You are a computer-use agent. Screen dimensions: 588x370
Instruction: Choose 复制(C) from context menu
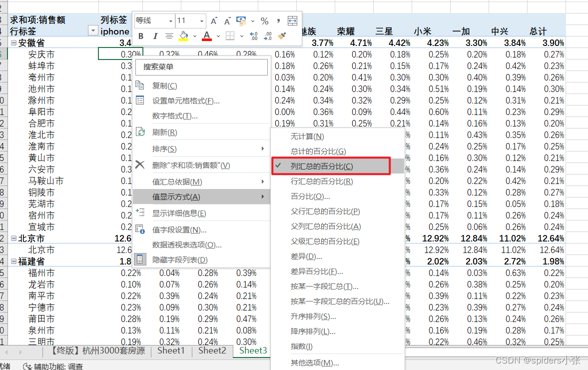164,85
